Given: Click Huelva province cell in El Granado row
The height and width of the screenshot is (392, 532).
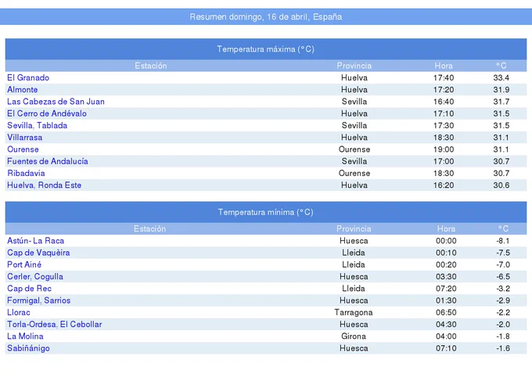Looking at the screenshot, I should (x=354, y=77).
